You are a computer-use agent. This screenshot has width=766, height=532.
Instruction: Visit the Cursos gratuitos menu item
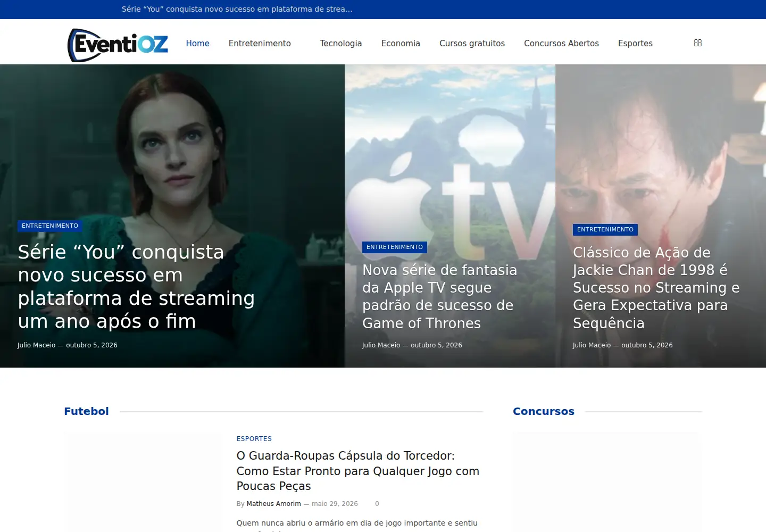click(x=472, y=44)
